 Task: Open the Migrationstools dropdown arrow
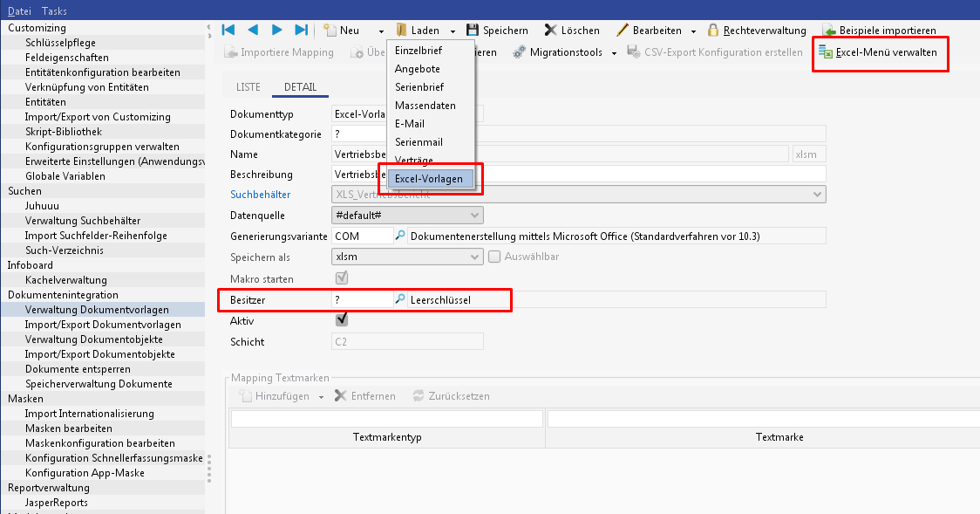(x=614, y=53)
